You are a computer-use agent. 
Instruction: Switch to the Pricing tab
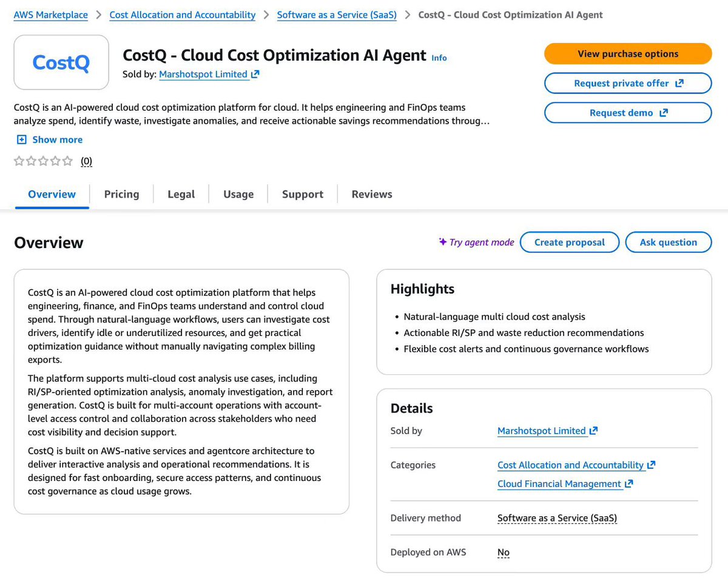(x=121, y=194)
